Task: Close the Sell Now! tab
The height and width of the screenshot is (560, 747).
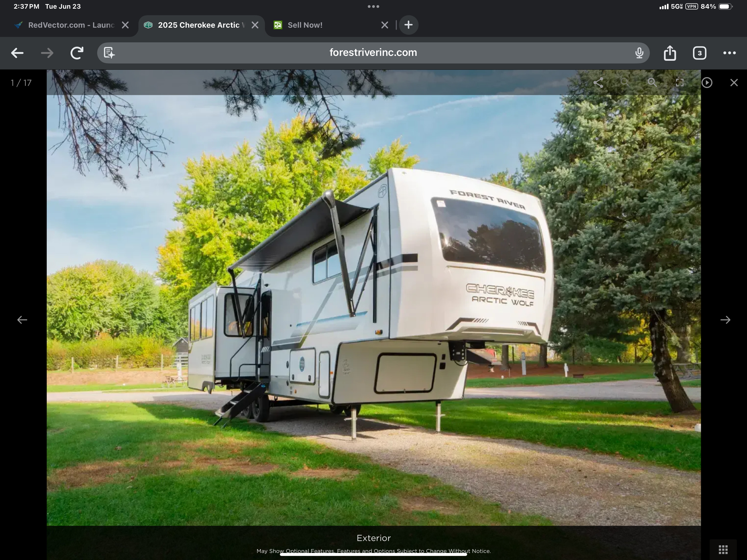Action: [x=385, y=25]
